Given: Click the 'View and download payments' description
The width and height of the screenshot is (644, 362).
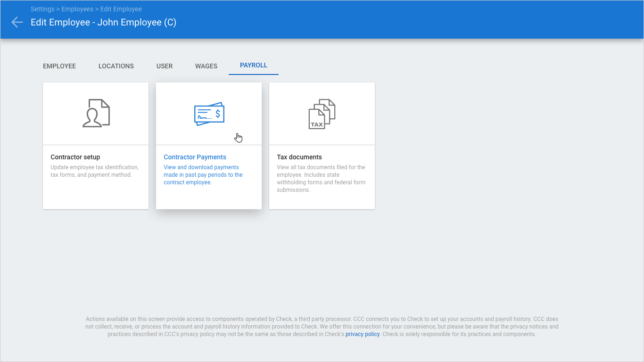Looking at the screenshot, I should [x=203, y=175].
